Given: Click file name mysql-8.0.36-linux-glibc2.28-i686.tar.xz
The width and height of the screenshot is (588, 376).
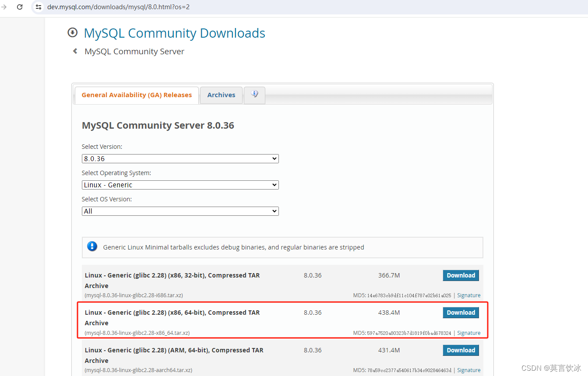Looking at the screenshot, I should 134,295.
